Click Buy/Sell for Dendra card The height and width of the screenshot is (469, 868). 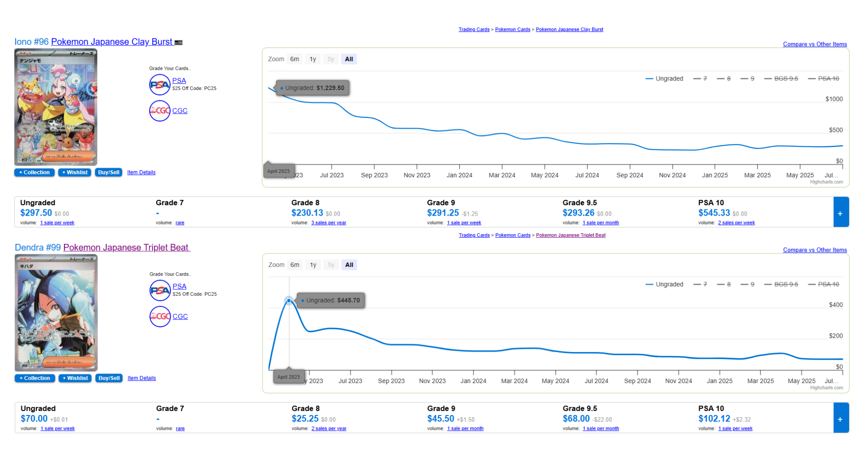[109, 378]
